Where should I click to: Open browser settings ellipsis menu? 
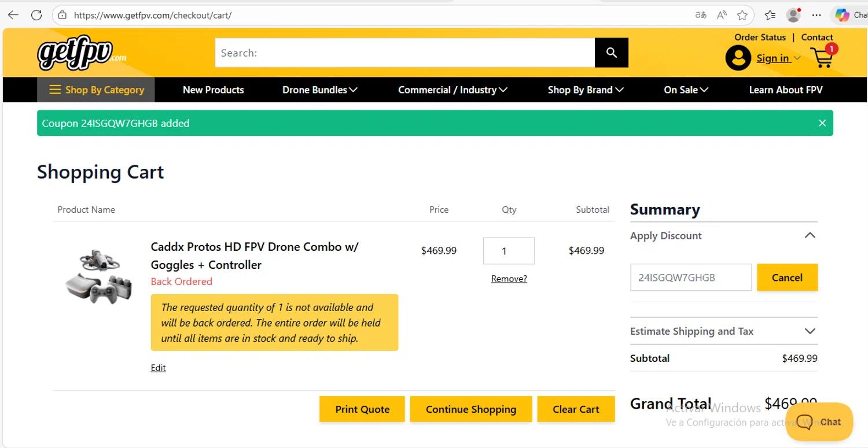coord(816,16)
